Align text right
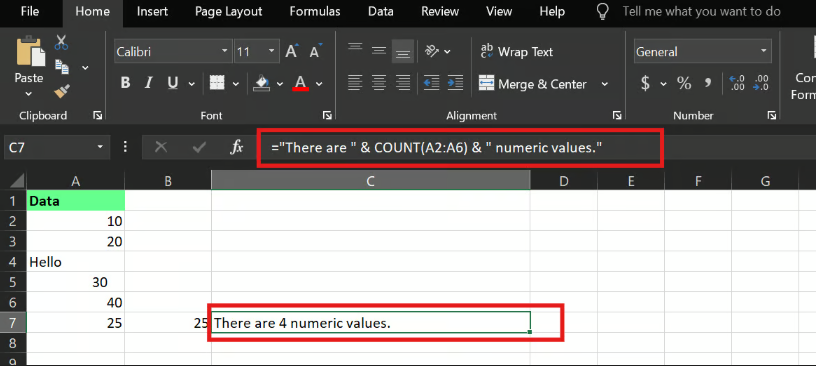This screenshot has width=816, height=366. coord(403,82)
